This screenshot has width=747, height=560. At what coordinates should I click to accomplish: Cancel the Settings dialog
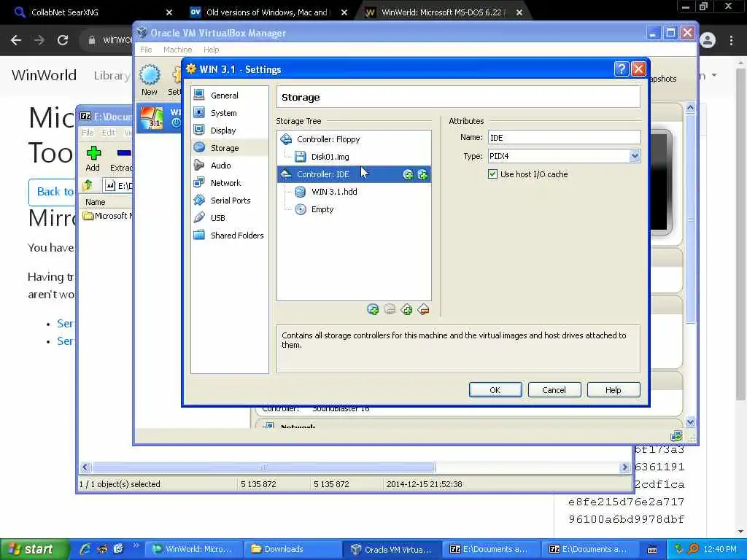554,390
